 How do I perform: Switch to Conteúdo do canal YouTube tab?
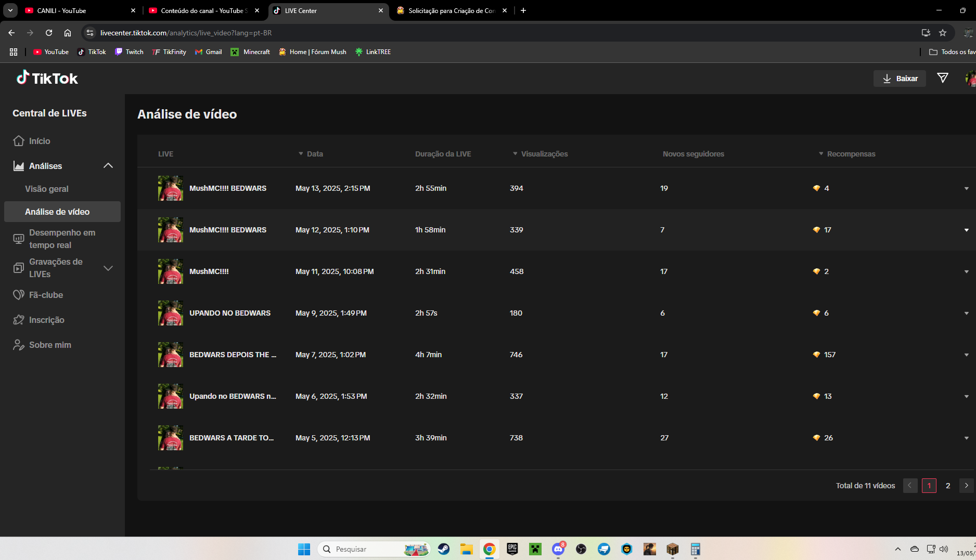pyautogui.click(x=204, y=10)
